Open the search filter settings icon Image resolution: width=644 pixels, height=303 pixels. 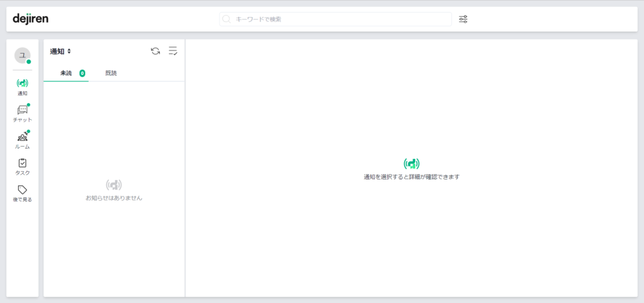click(x=464, y=20)
